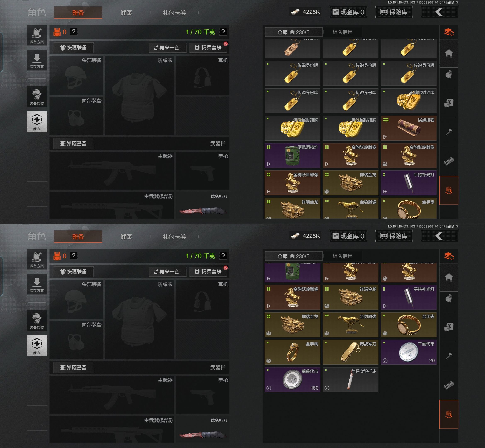This screenshot has width=485, height=448.
Task: Toggle the 能力 ability button in lower screen
Action: (x=37, y=346)
